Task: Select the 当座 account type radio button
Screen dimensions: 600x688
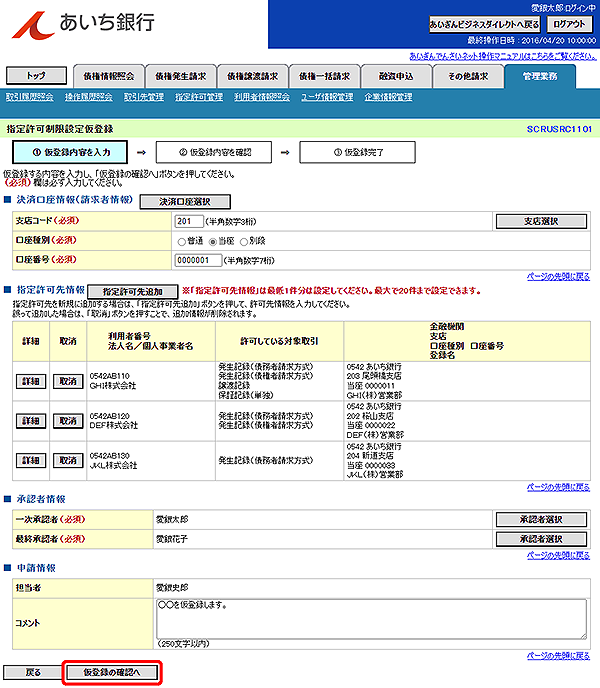Action: (214, 241)
